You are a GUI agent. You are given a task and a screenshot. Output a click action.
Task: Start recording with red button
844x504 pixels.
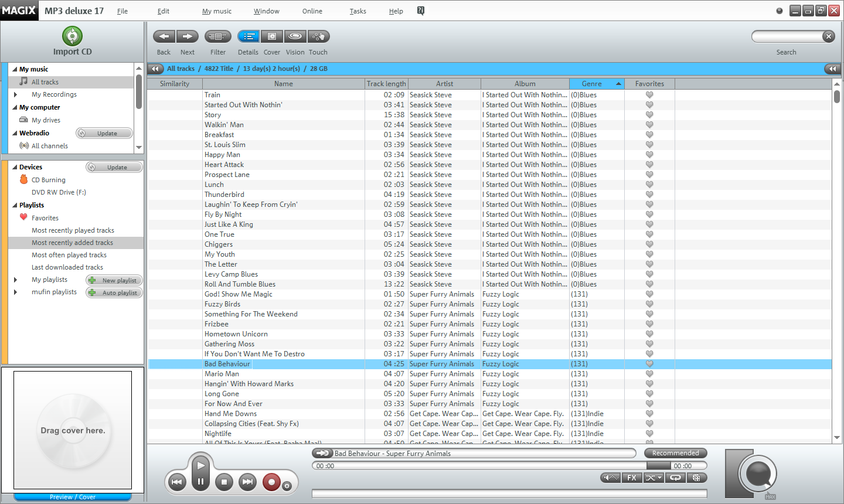(x=271, y=482)
